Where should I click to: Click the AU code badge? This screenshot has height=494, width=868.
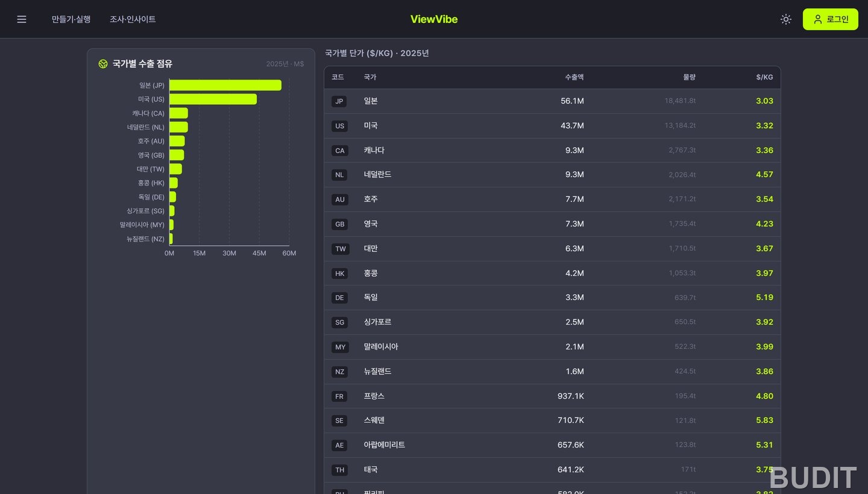(x=340, y=199)
